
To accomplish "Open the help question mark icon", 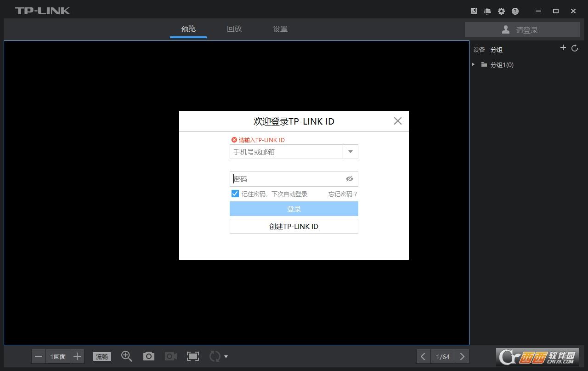I will tap(515, 11).
